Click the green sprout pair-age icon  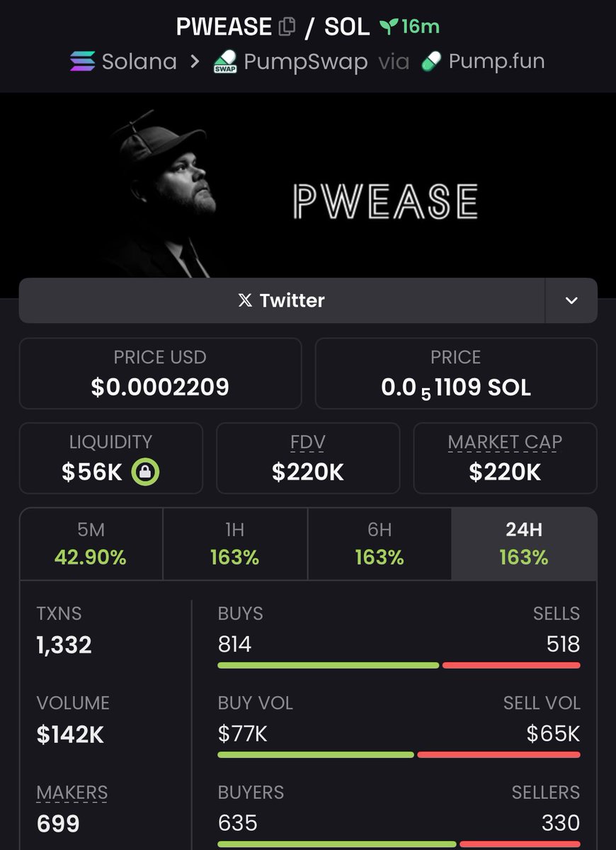(388, 28)
